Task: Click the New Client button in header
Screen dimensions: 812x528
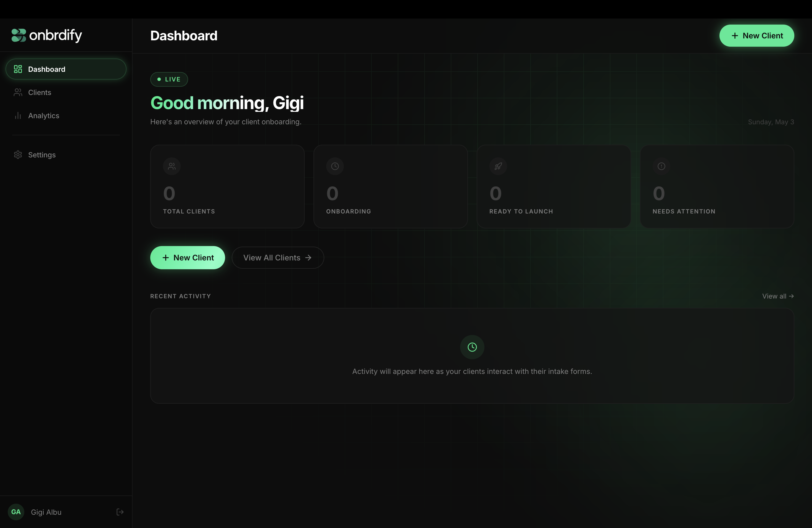Action: [x=756, y=35]
